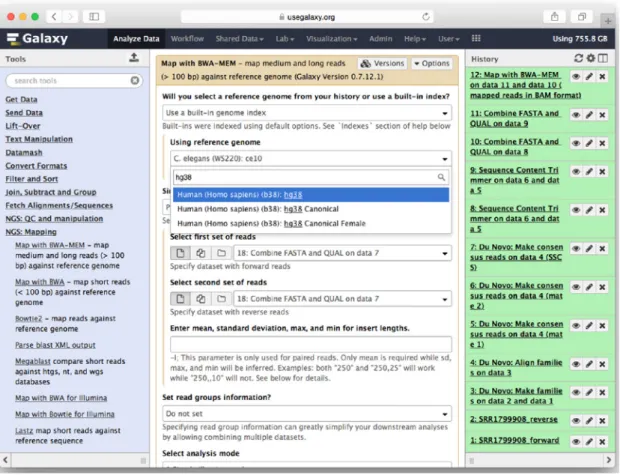Image resolution: width=620 pixels, height=475 pixels.
Task: Edit attributes of dataset 12 Map with BWA-MEM
Action: [589, 76]
